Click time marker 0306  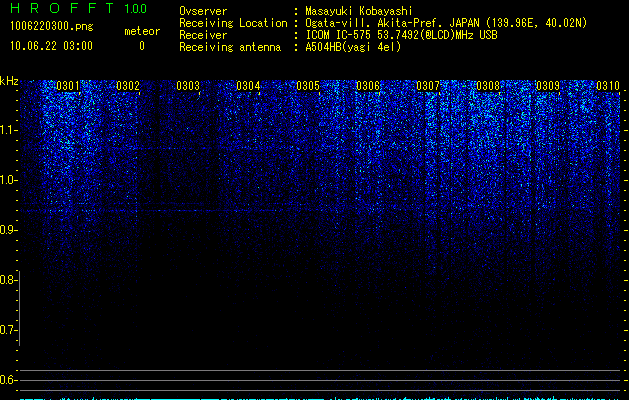(x=368, y=86)
